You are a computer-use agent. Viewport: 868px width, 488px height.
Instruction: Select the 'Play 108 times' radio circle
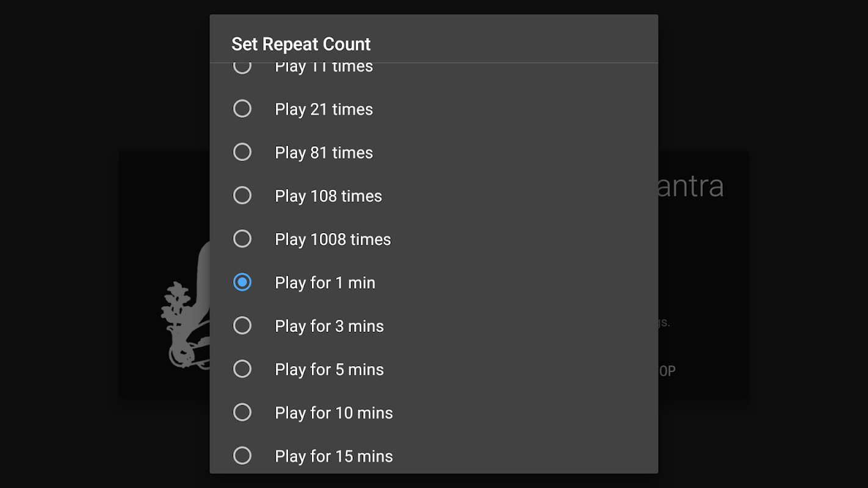tap(242, 195)
